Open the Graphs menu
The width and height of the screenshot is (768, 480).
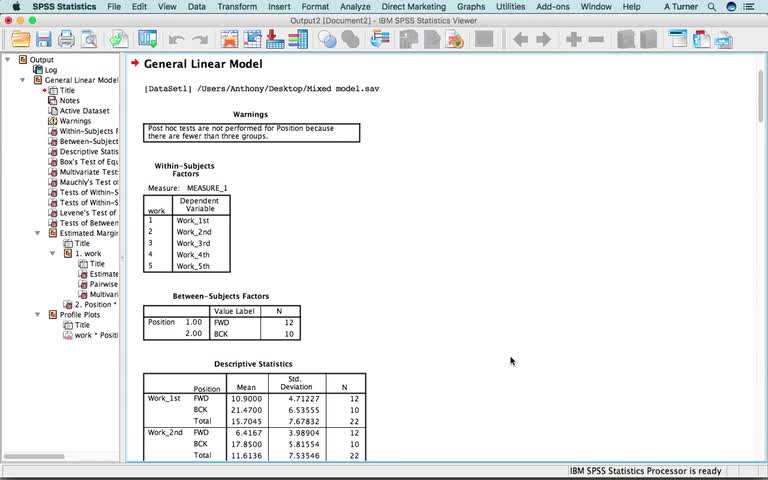[471, 7]
